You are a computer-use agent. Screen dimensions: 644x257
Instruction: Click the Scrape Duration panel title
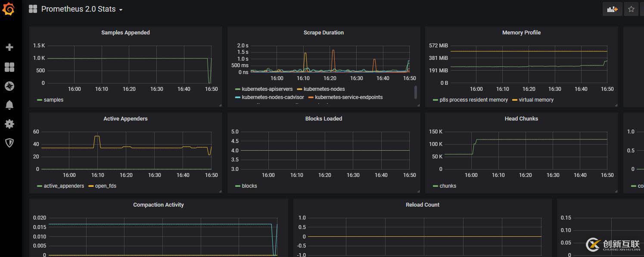324,33
